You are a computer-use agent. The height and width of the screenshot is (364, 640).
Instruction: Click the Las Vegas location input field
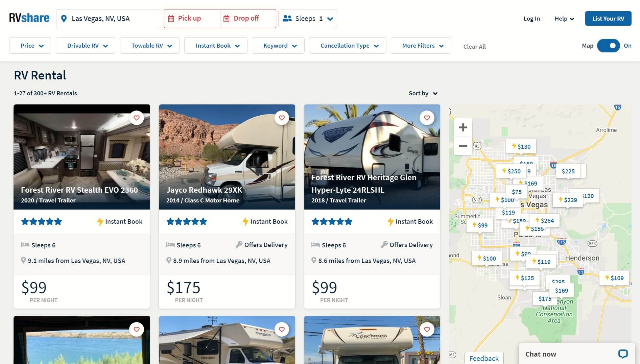pos(109,19)
